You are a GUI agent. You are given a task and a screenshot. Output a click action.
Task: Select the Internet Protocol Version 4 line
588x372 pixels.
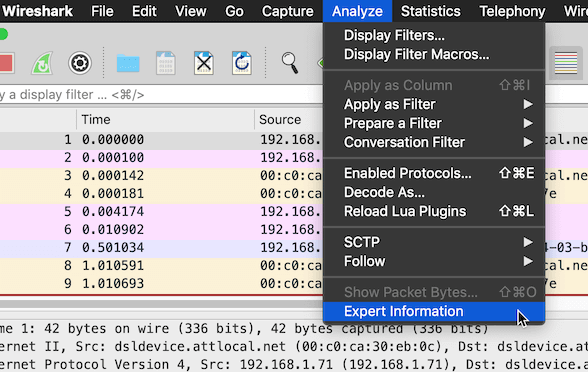[294, 364]
